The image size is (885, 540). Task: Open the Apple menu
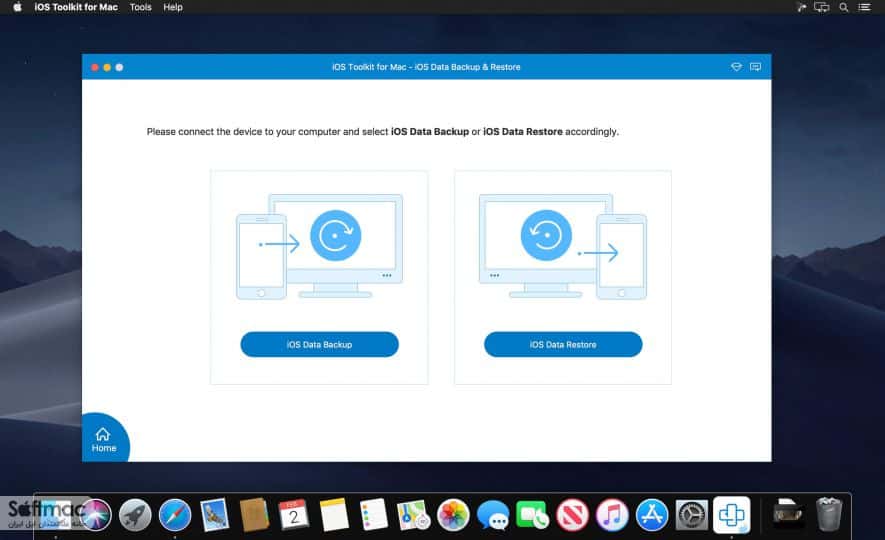click(17, 7)
